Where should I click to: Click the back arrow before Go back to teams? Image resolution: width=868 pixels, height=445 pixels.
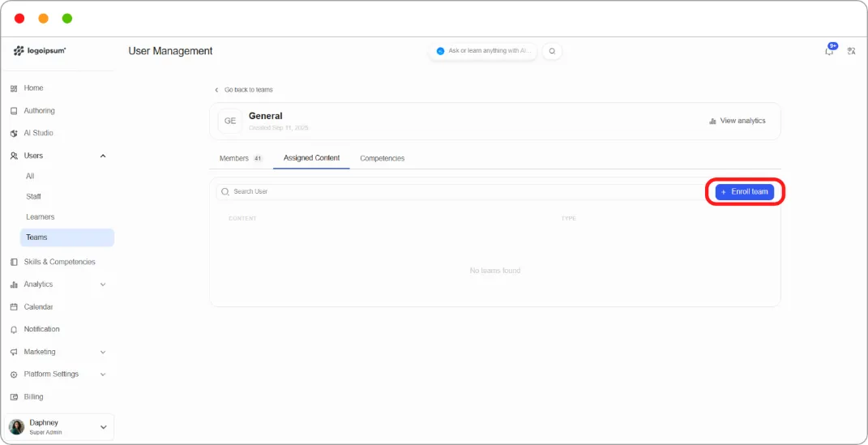216,90
